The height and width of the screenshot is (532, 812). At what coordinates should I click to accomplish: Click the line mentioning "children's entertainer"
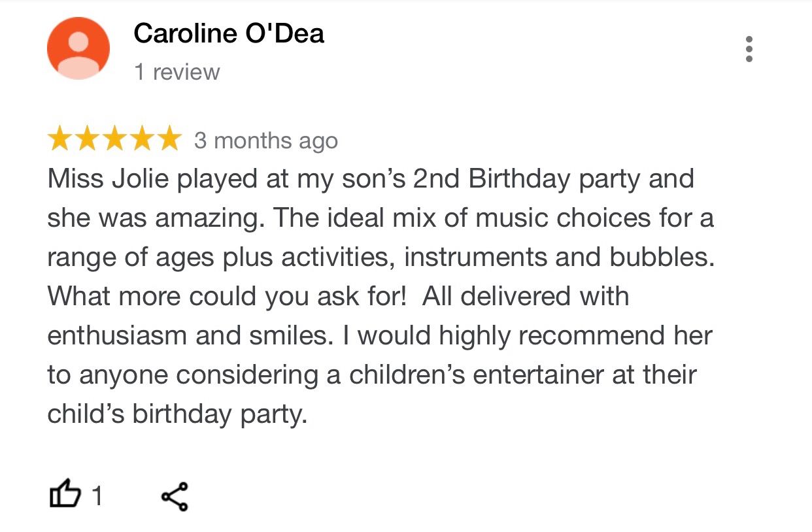371,375
